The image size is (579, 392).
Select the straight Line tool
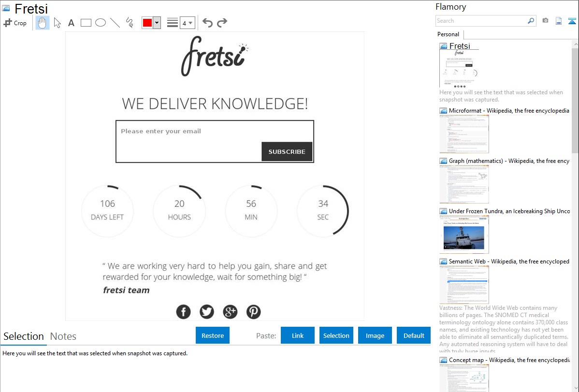tap(115, 23)
